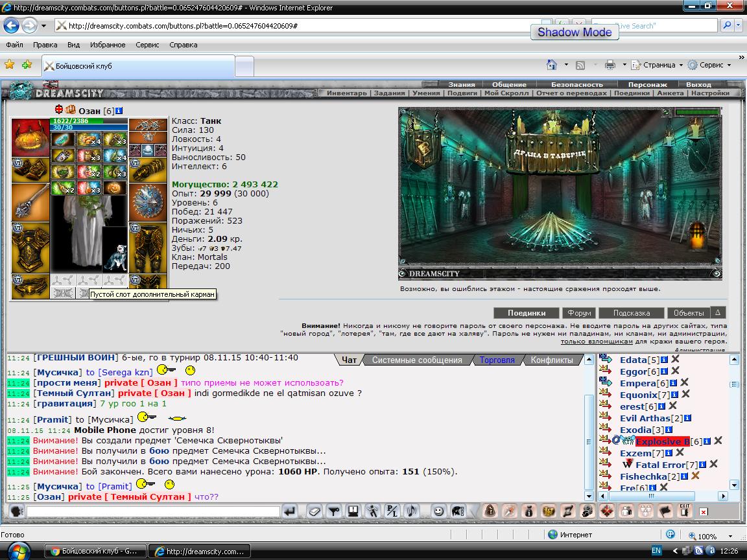Screen dimensions: 747x560
Task: Open the Безопасность menu
Action: tap(576, 84)
